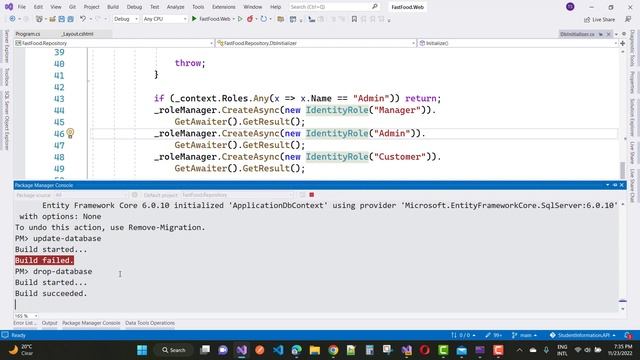The height and width of the screenshot is (360, 640).
Task: Open the Any CPU platform dropdown
Action: point(165,19)
